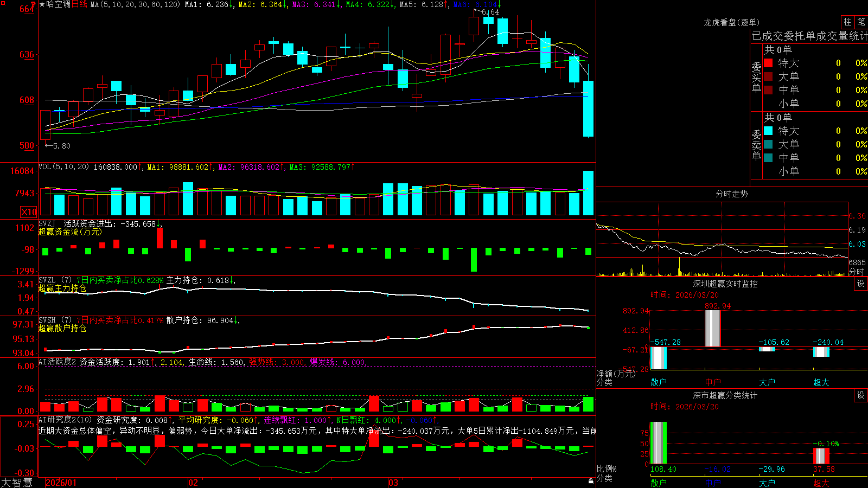The width and height of the screenshot is (868, 488).
Task: Click the 6.64 high price annotation
Action: tap(490, 12)
